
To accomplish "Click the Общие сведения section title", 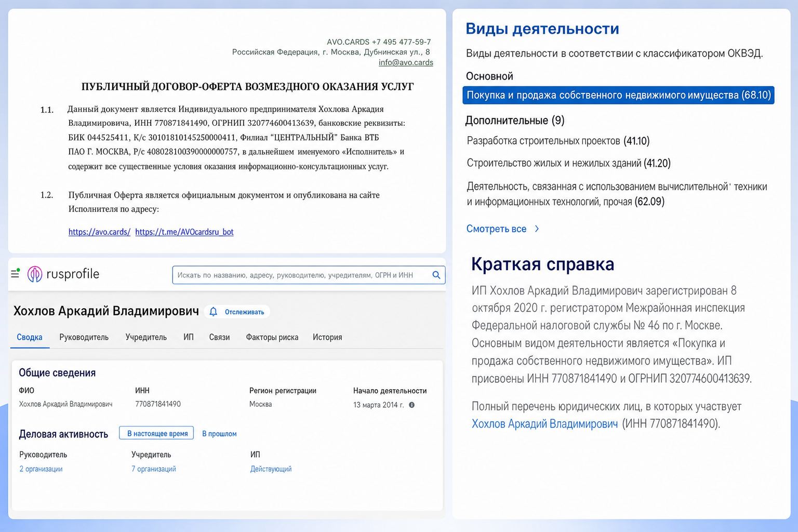I will point(57,373).
